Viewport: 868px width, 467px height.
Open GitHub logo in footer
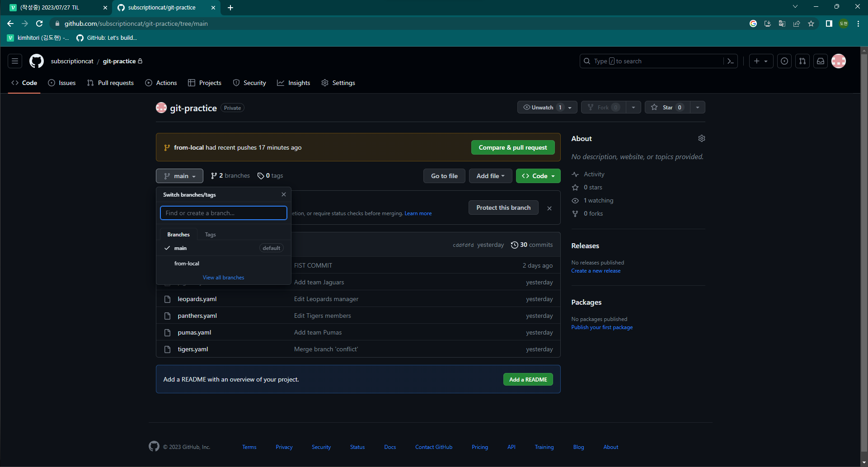click(x=154, y=446)
